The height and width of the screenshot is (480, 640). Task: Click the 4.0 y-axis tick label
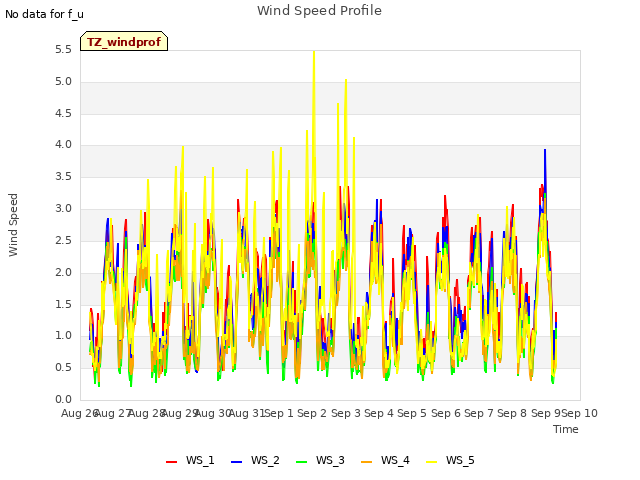(63, 144)
